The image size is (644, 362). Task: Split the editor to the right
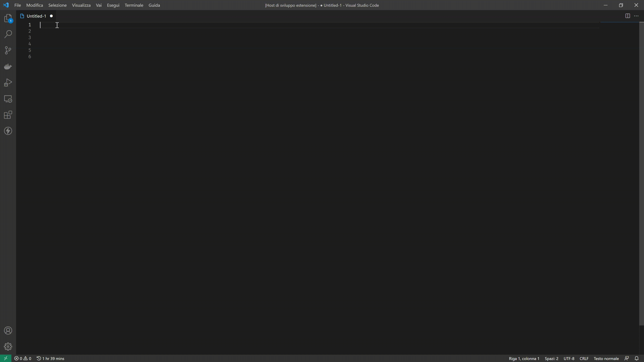[x=628, y=16]
